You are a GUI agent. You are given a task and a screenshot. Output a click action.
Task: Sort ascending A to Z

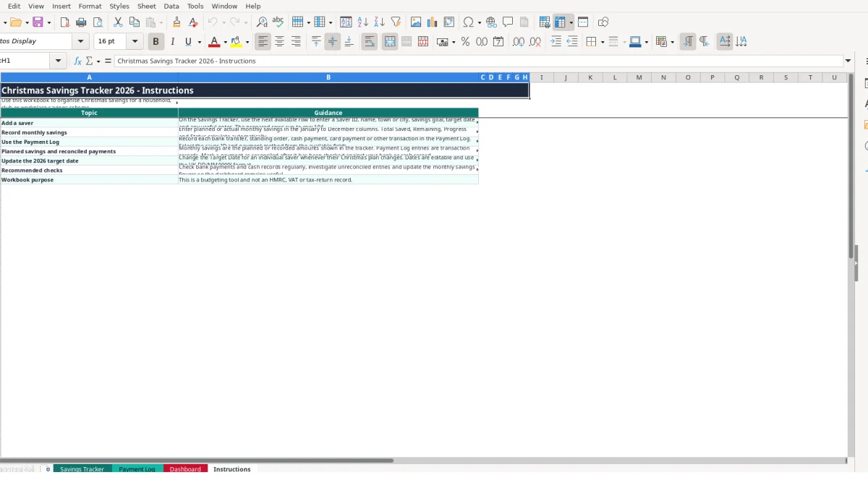tap(362, 22)
